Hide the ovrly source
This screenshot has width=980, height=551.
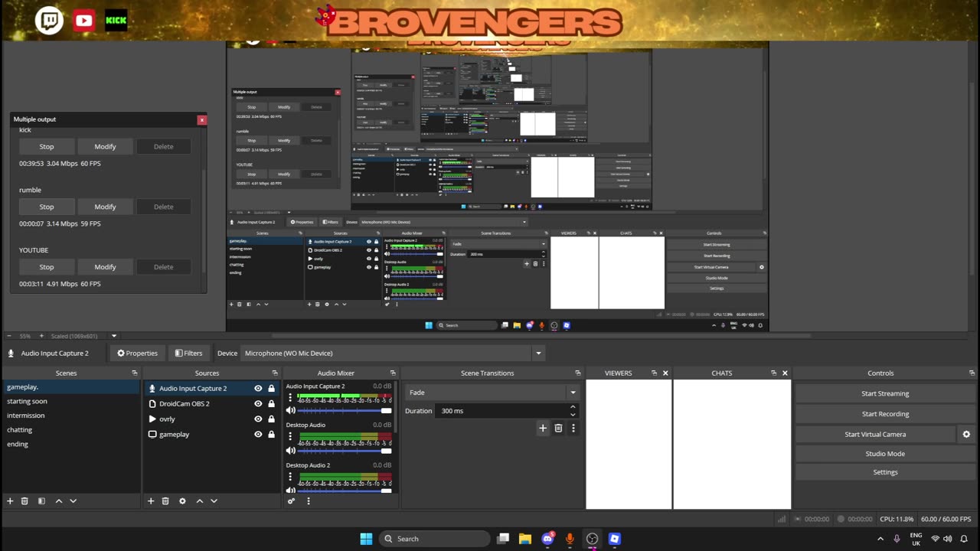tap(258, 419)
